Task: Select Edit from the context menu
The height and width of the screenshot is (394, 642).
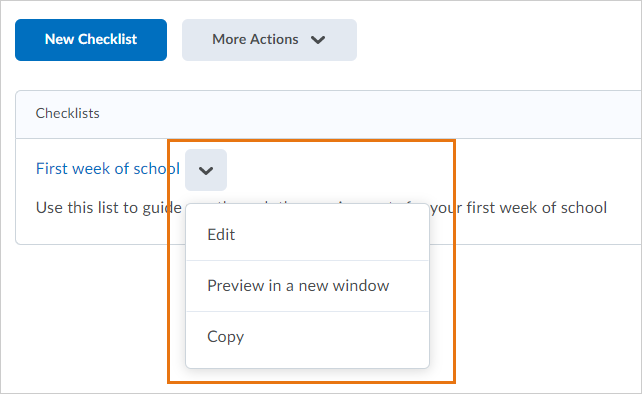Action: [307, 235]
